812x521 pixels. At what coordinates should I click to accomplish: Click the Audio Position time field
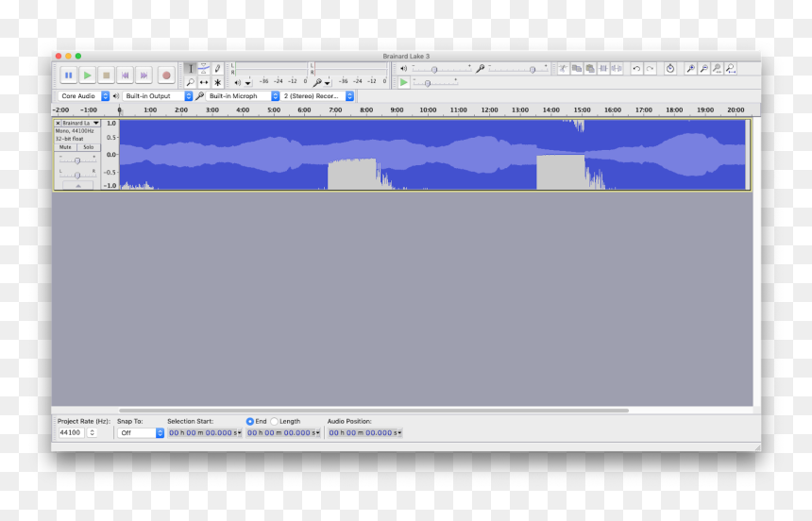point(365,432)
